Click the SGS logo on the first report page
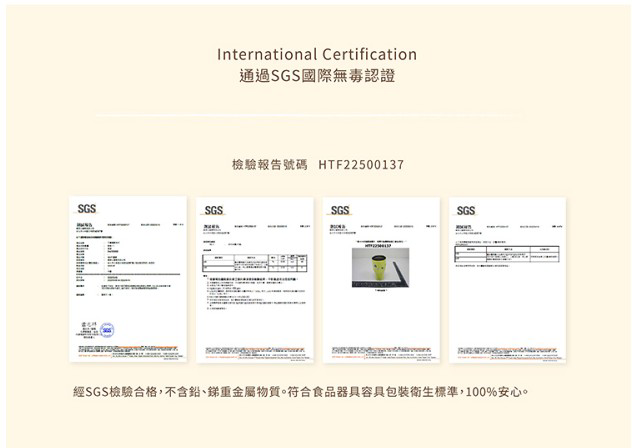Screen dimensions: 632x448 point(87,208)
